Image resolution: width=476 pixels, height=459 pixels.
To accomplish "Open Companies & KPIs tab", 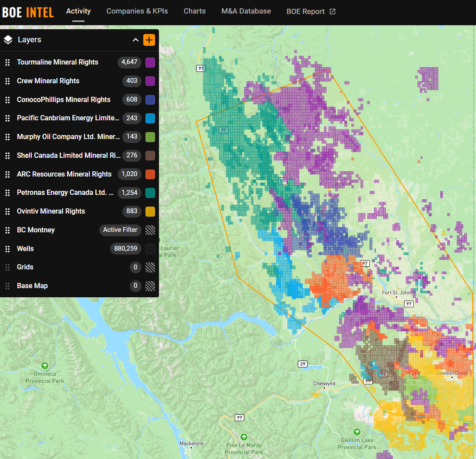I will click(x=137, y=11).
